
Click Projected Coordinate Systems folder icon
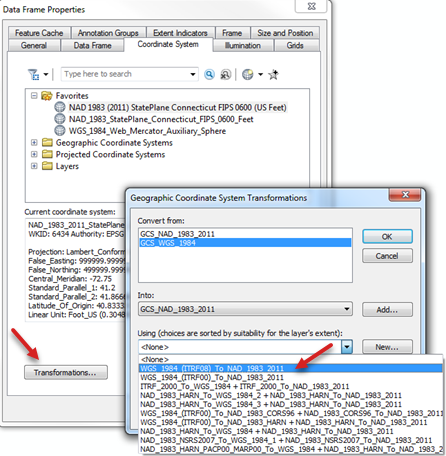[x=47, y=154]
